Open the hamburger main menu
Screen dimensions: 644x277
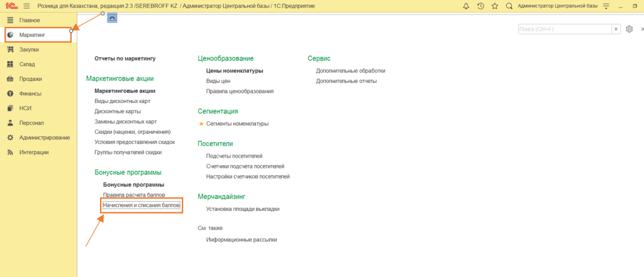[x=26, y=6]
